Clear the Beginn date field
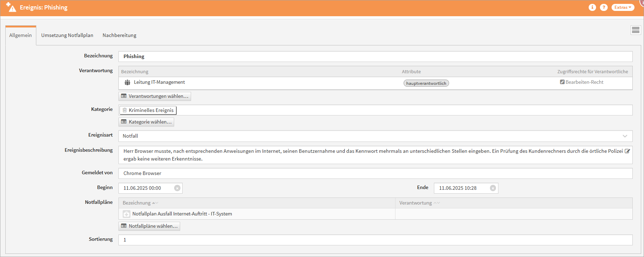The width and height of the screenshot is (644, 257). 177,188
